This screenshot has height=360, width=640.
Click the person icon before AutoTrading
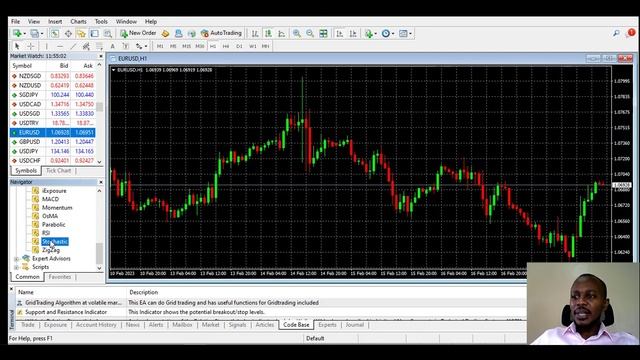pyautogui.click(x=178, y=33)
